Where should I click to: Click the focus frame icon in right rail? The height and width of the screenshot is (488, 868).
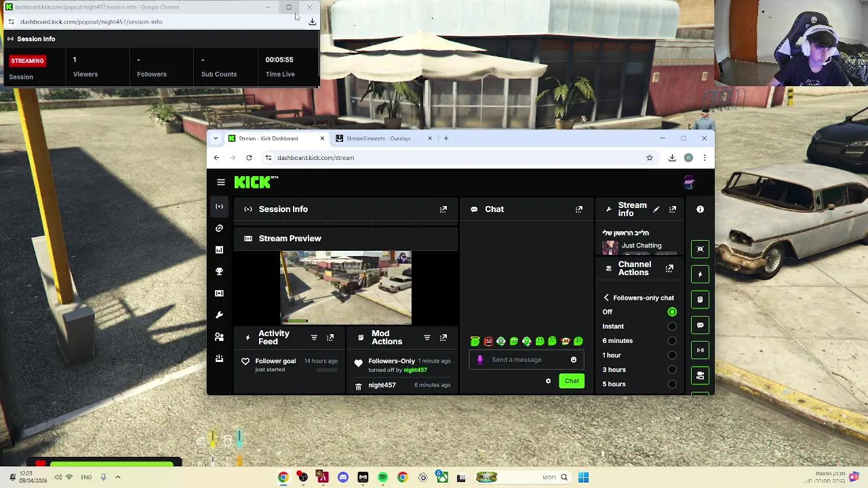point(700,249)
